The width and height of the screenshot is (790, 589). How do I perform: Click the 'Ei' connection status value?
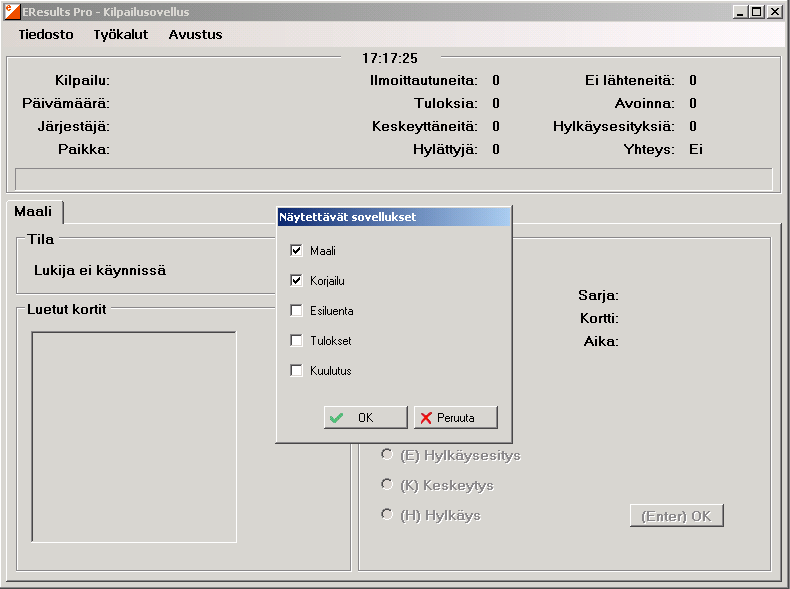pyautogui.click(x=696, y=150)
